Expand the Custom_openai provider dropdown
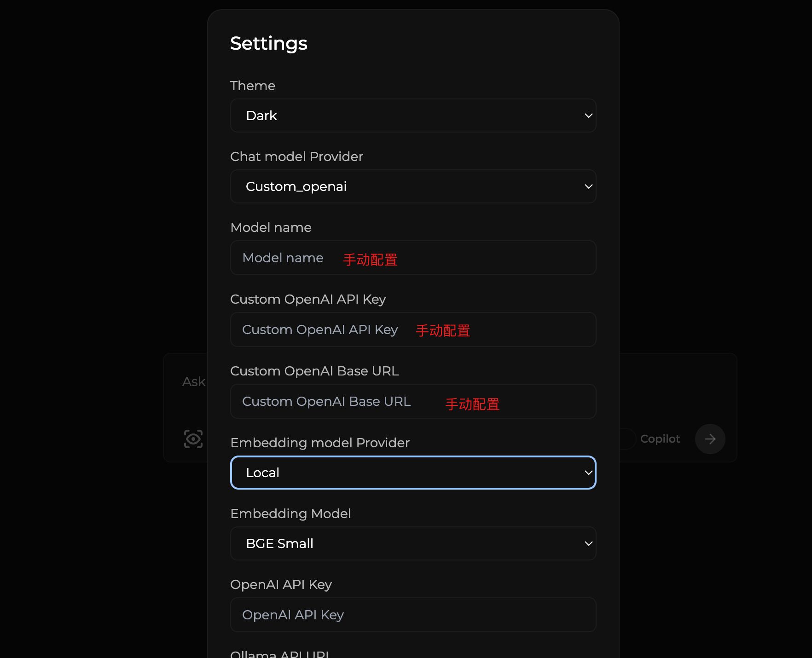The height and width of the screenshot is (658, 812). 412,186
